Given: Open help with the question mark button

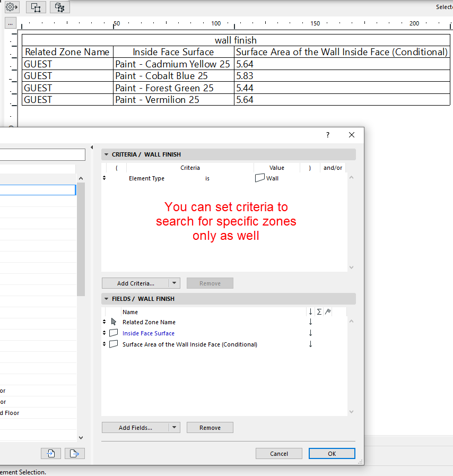Looking at the screenshot, I should (328, 135).
